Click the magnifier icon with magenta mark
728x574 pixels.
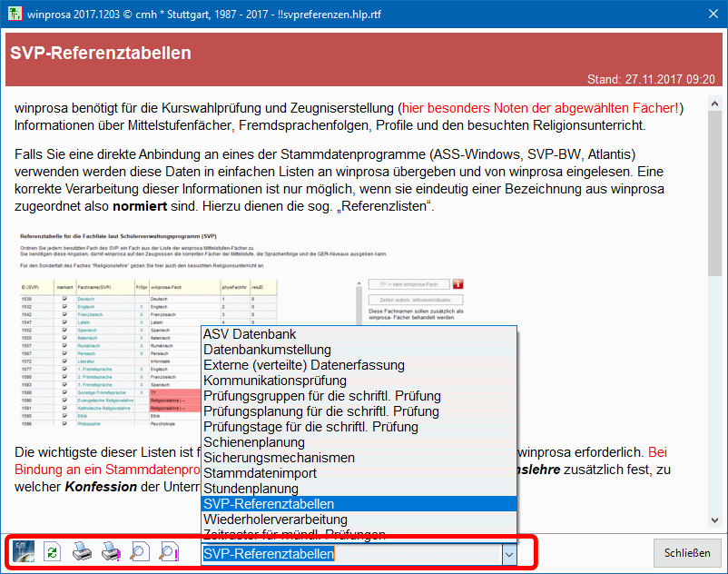168,552
